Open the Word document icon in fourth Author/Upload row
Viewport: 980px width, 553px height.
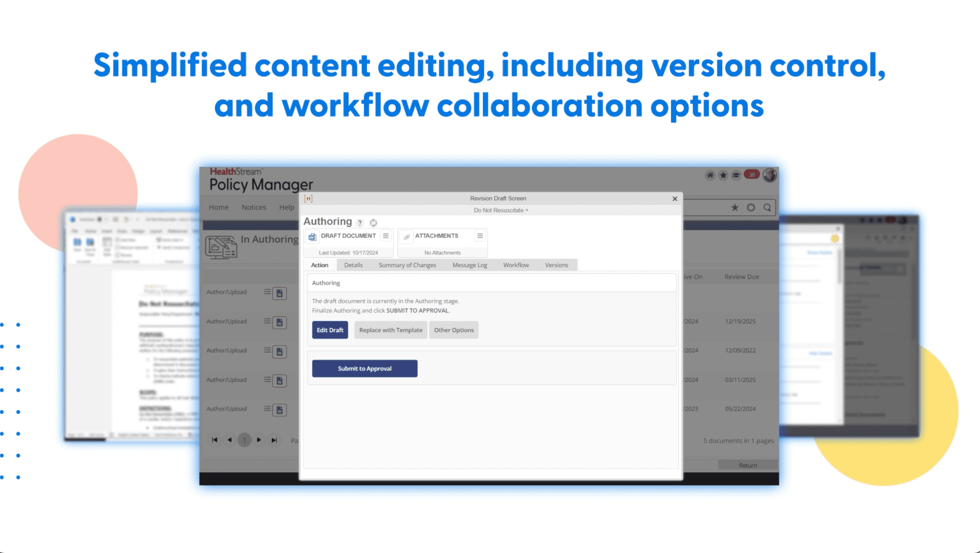[x=280, y=381]
